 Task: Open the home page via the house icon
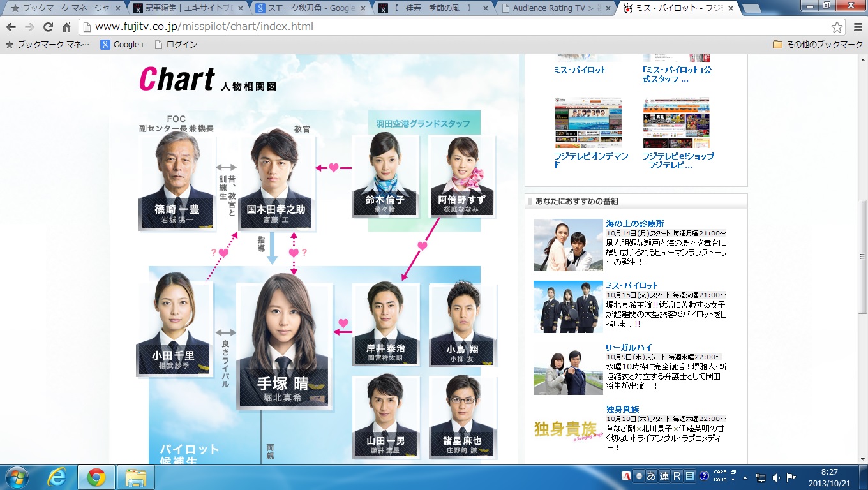point(66,27)
